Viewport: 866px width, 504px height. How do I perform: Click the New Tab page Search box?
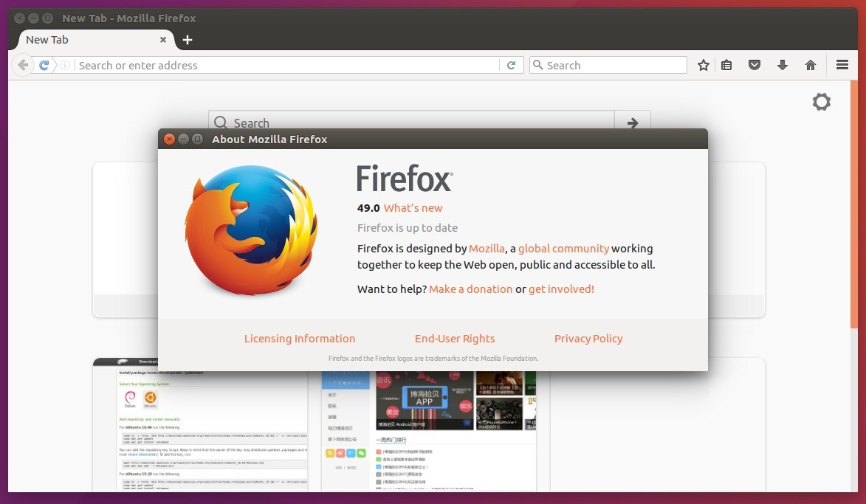click(x=411, y=120)
